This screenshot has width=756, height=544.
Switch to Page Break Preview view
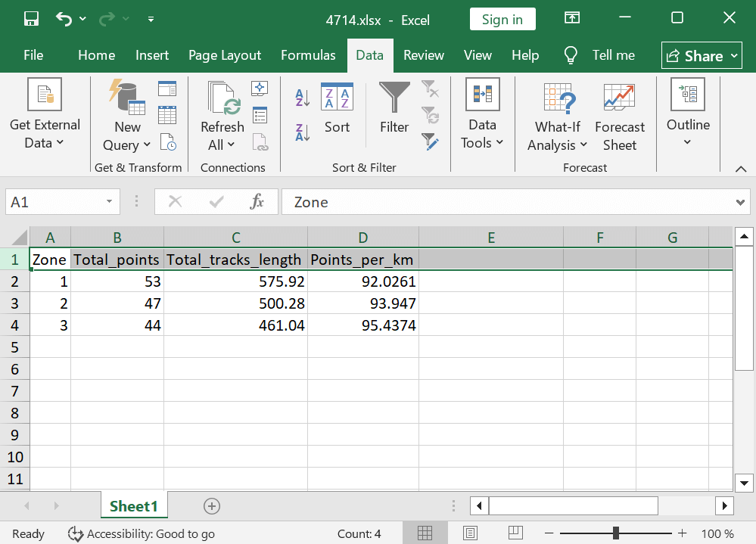pos(515,533)
